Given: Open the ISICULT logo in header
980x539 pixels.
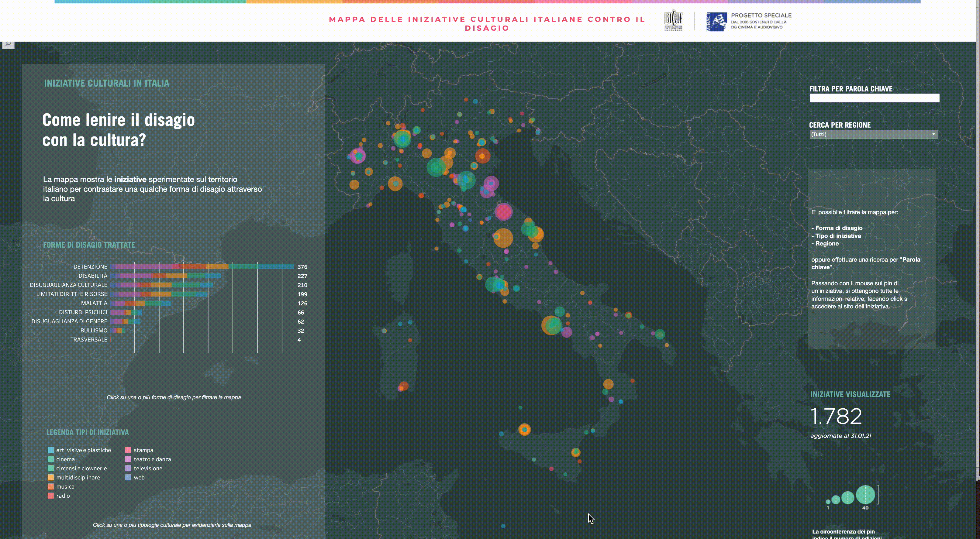Looking at the screenshot, I should point(673,20).
